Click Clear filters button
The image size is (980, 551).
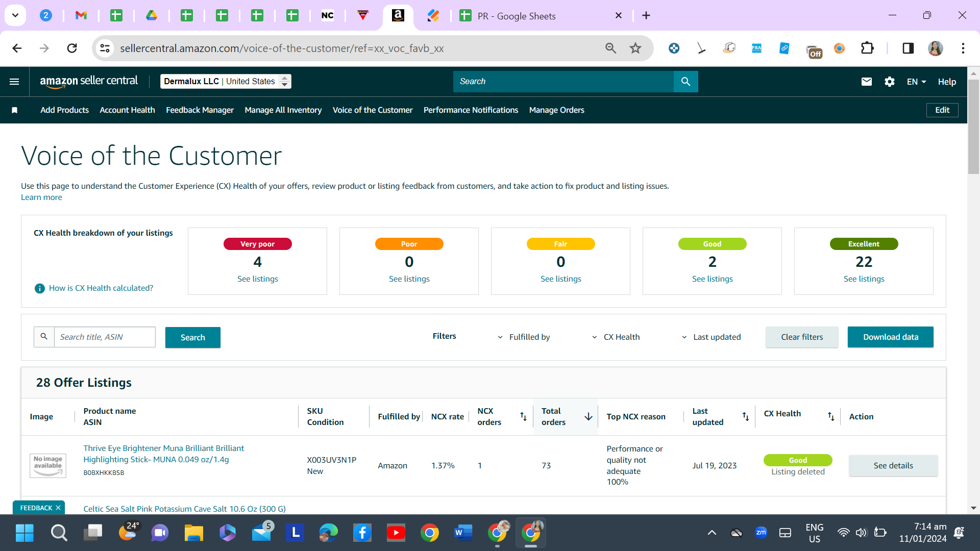click(x=802, y=337)
